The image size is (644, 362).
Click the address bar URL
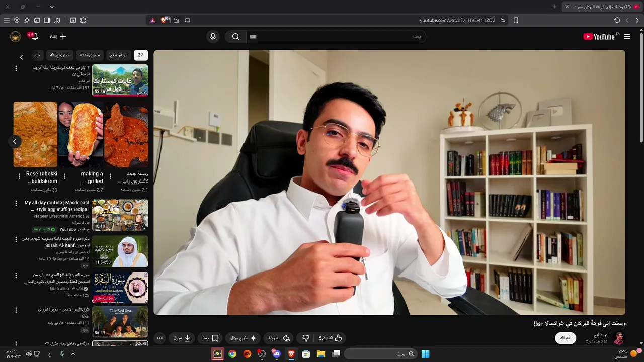[x=457, y=20]
